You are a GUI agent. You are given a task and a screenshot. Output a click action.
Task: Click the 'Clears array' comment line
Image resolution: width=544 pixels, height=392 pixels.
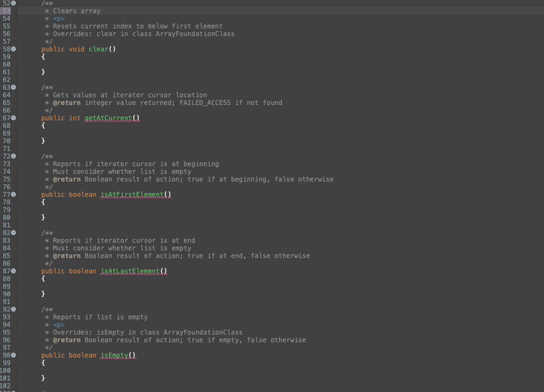point(77,11)
